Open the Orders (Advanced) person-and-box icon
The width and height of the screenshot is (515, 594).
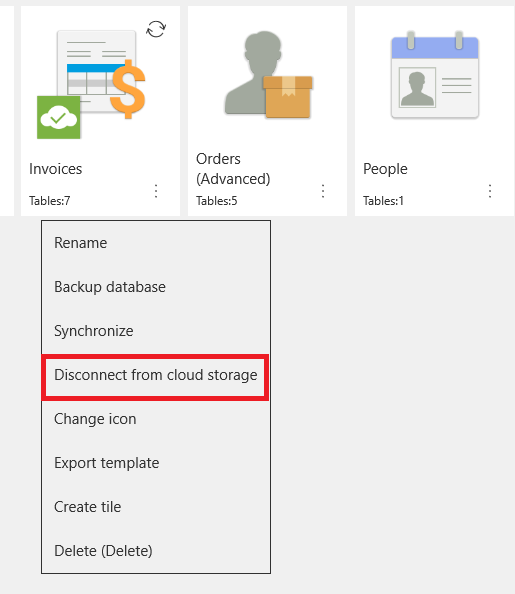pos(268,74)
